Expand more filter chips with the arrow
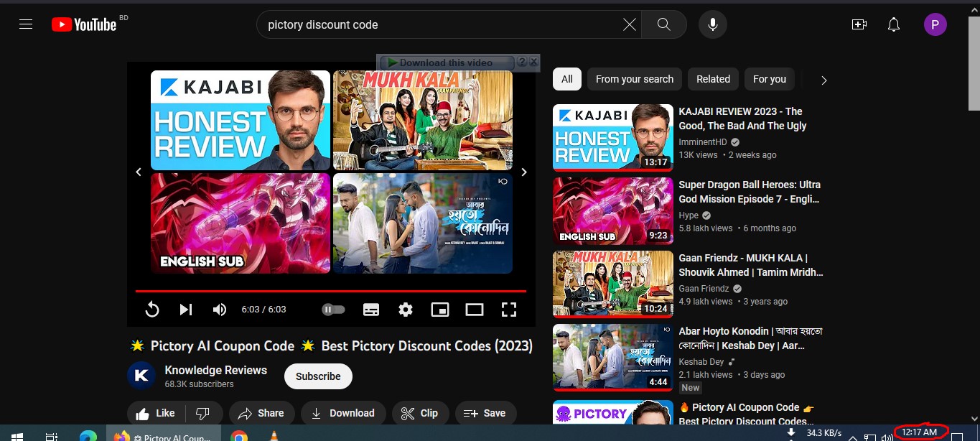Screen dimensions: 980x441 823,80
